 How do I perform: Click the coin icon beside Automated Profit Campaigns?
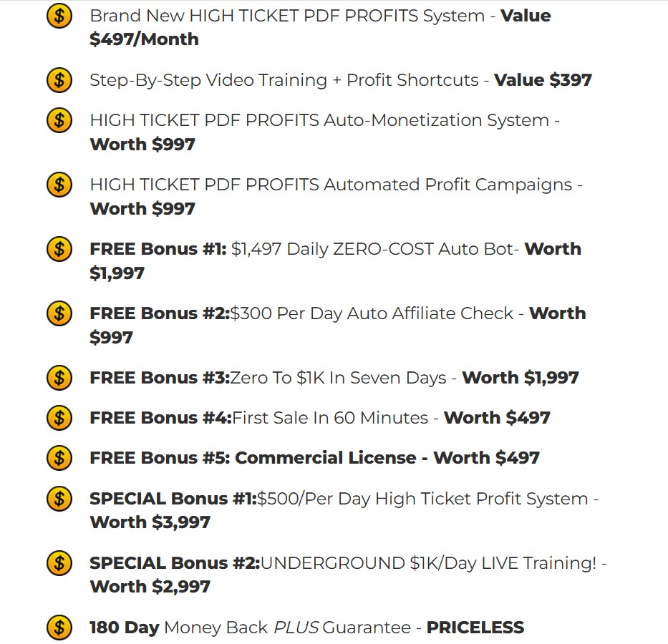click(x=59, y=185)
